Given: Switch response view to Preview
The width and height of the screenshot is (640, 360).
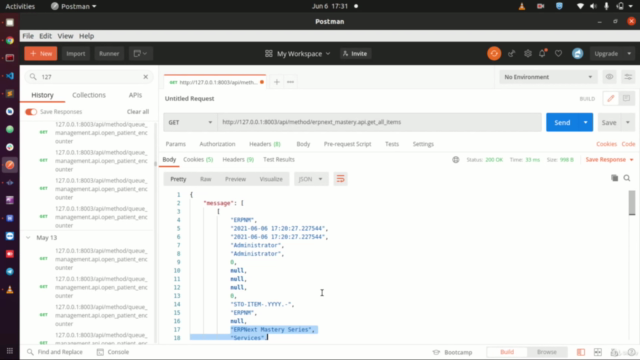Looking at the screenshot, I should [236, 179].
